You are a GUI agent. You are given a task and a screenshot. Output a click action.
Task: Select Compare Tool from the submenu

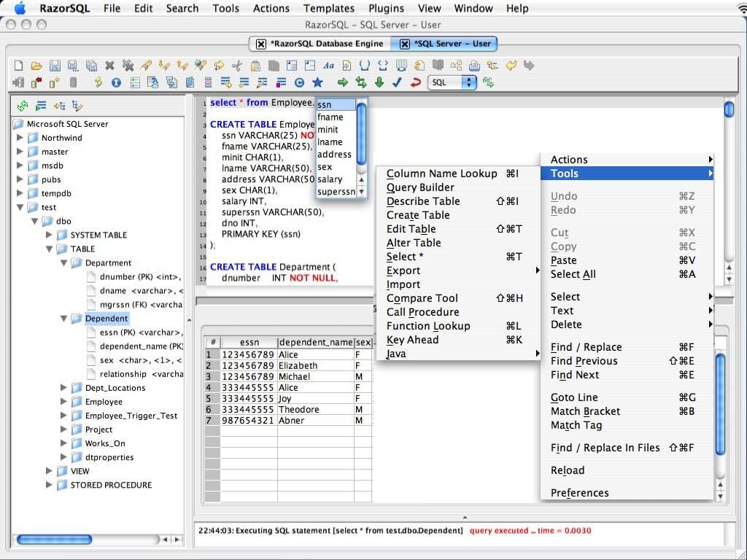457,298
